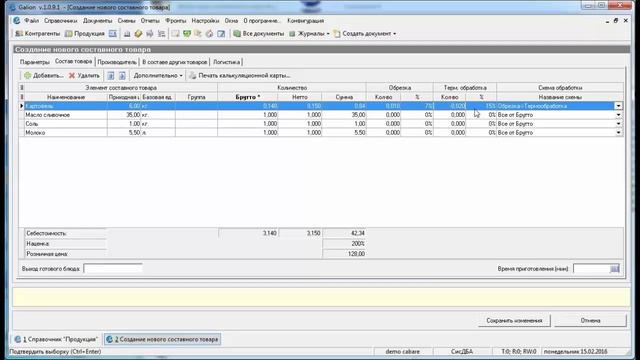Click Сохранить изменения button

[514, 320]
